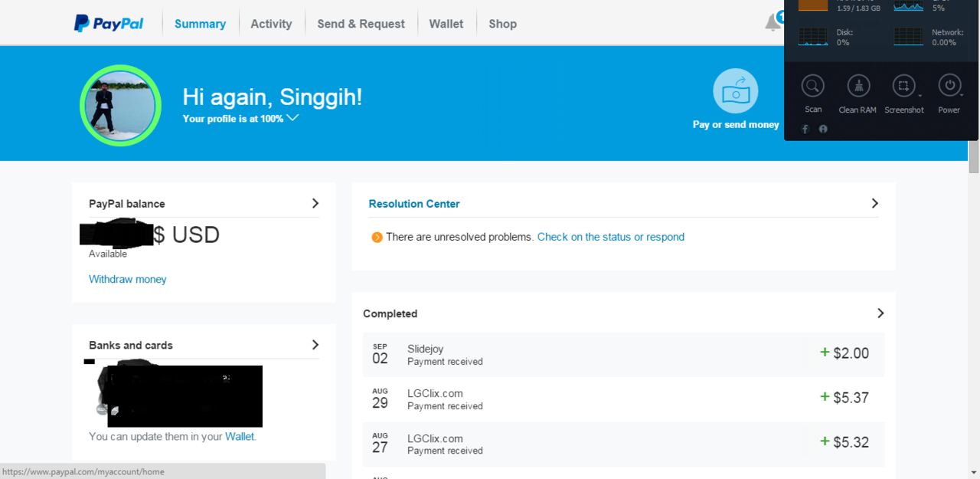Click the Disk usage graph in widget

click(813, 36)
